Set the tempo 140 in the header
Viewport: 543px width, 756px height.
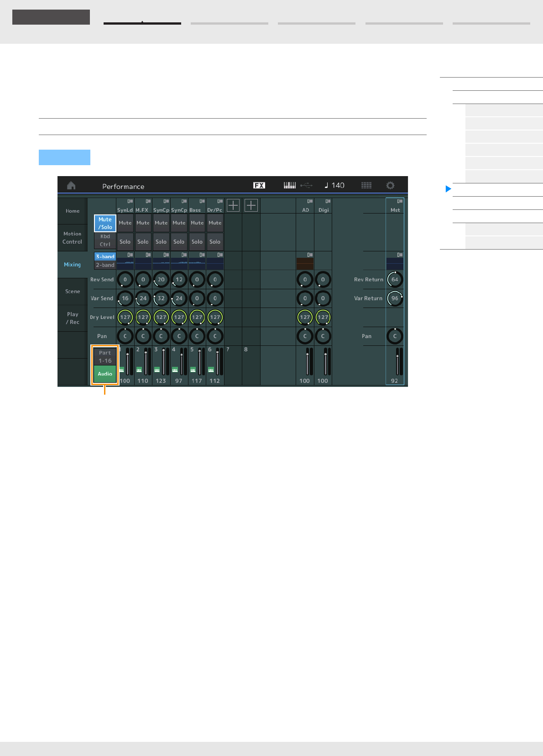pyautogui.click(x=335, y=185)
